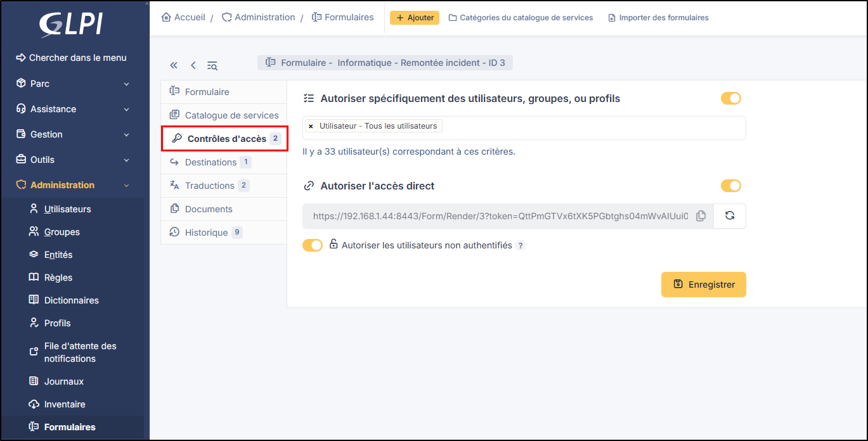Open Groupes in sidebar
The width and height of the screenshot is (868, 441).
tap(62, 232)
